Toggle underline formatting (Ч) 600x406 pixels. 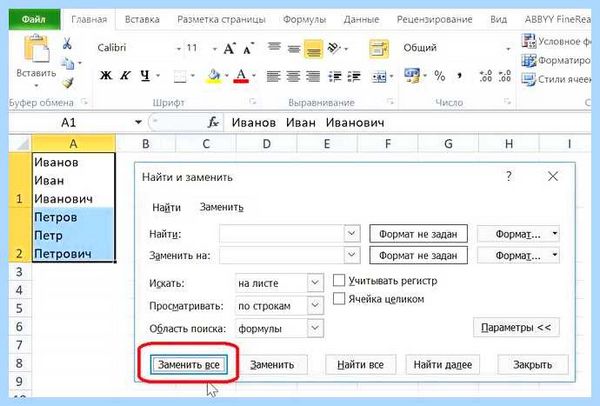coord(145,75)
